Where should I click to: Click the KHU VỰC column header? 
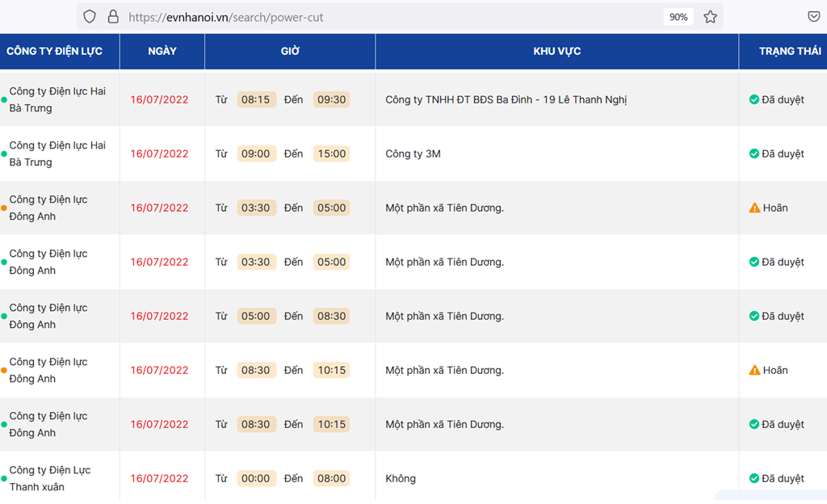[x=556, y=51]
